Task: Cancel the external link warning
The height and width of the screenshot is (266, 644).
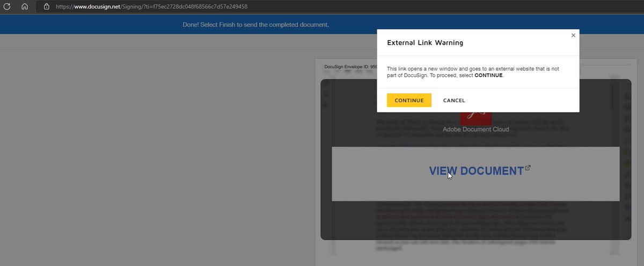Action: coord(454,100)
